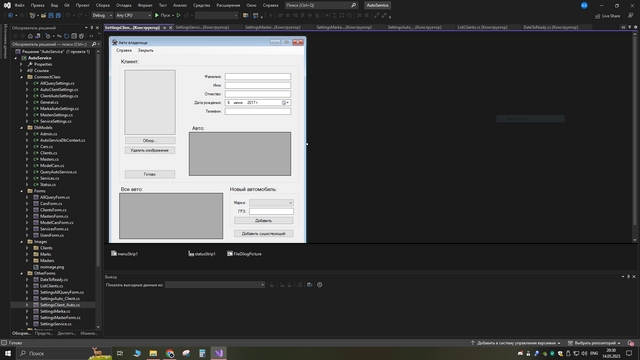Open Visual Studio from the taskbar

tap(219, 353)
